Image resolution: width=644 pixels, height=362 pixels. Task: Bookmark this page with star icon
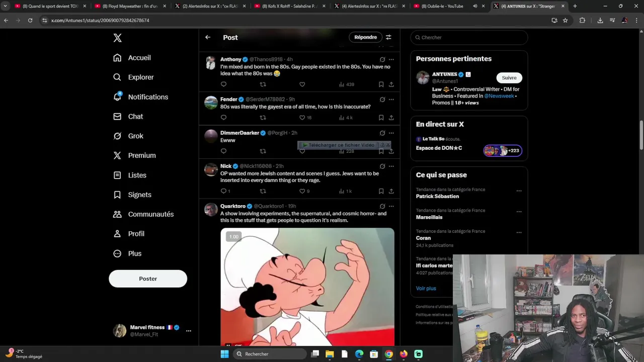[566, 21]
